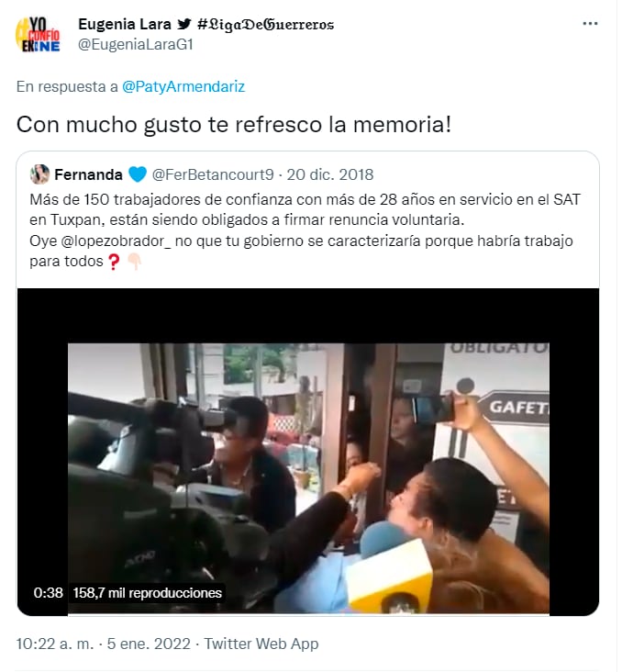This screenshot has height=672, width=622.
Task: Click the #LigaDeGuerreros hashtag in the name
Action: (x=266, y=25)
